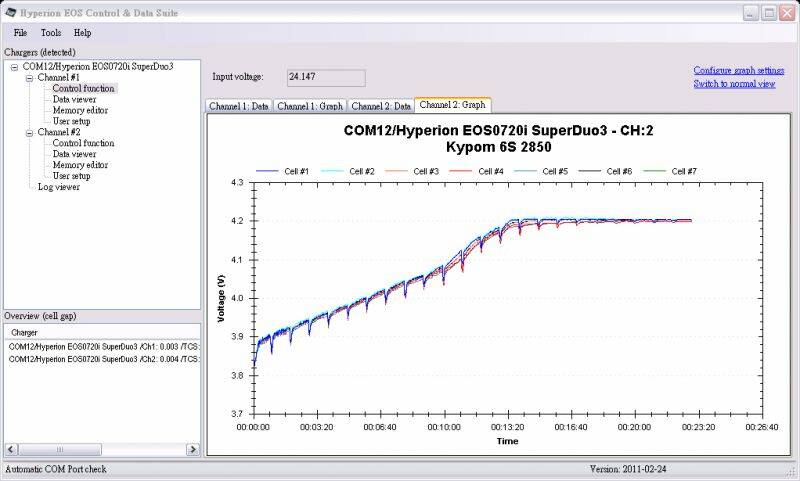Click the Version: 2011-02-24 status text
The width and height of the screenshot is (800, 481).
(628, 469)
